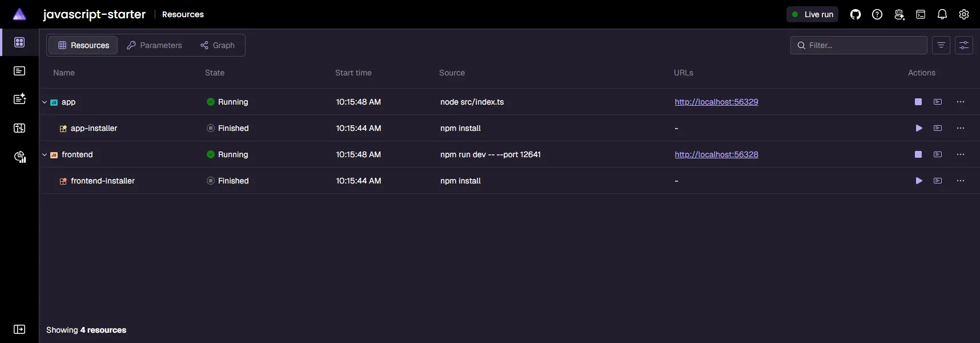Click the Finished state of frontend-installer
This screenshot has width=980, height=343.
click(228, 181)
